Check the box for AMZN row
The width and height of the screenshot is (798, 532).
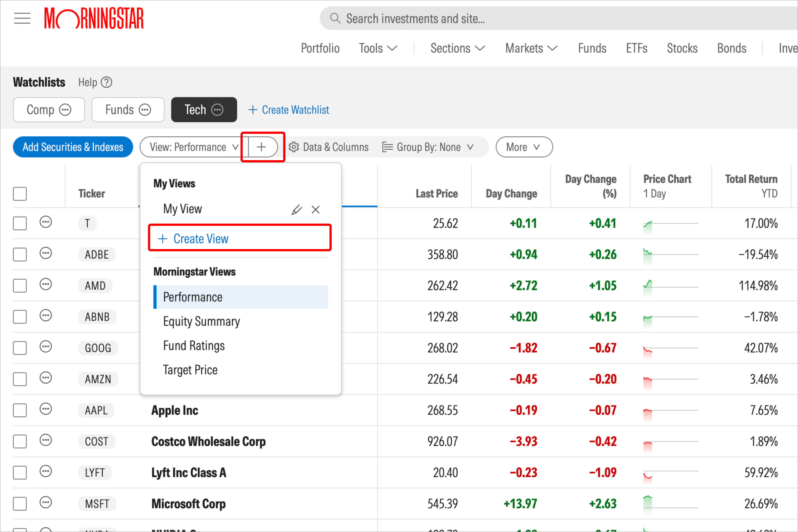pyautogui.click(x=20, y=379)
